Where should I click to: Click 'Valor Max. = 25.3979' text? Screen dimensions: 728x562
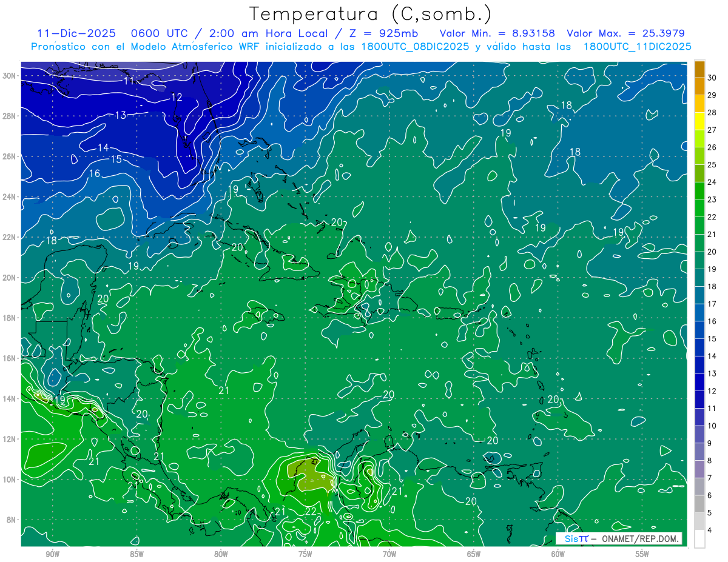tap(625, 33)
